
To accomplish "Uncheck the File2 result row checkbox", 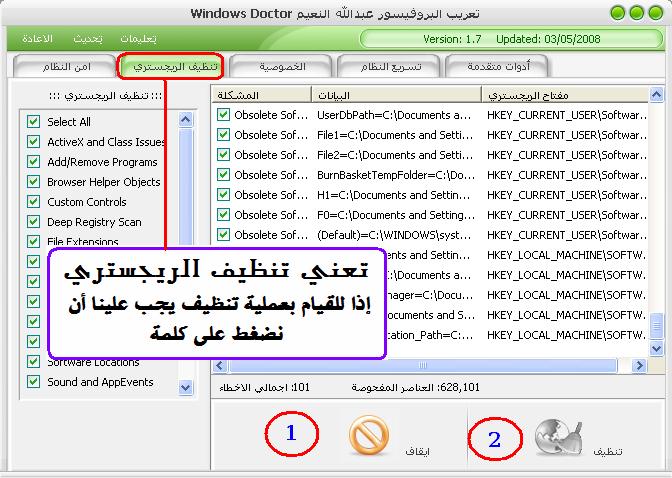I will (x=223, y=155).
